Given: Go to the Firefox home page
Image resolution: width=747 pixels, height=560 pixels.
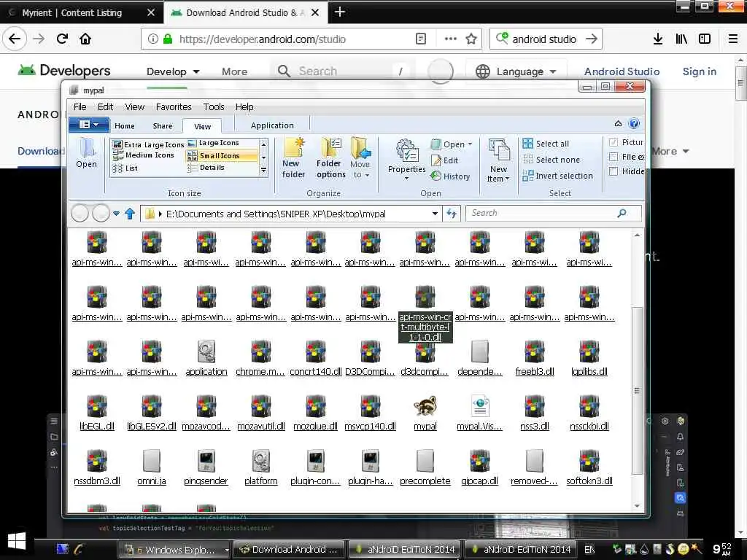Looking at the screenshot, I should pyautogui.click(x=85, y=39).
